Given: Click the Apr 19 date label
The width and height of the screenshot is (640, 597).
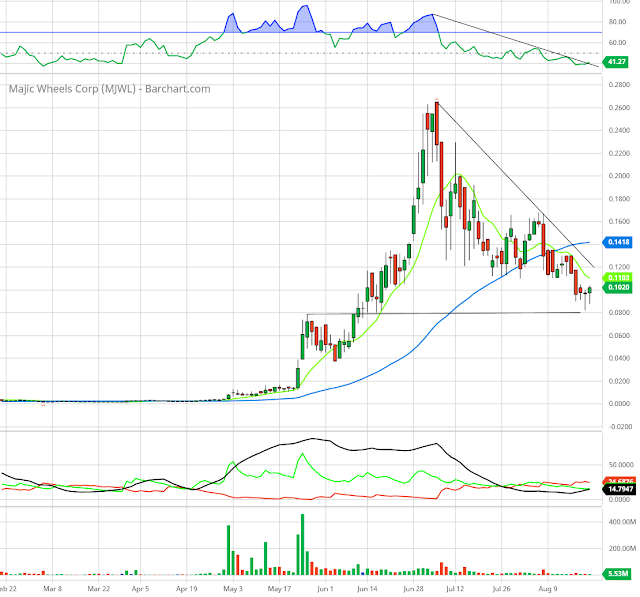Looking at the screenshot, I should (x=187, y=588).
